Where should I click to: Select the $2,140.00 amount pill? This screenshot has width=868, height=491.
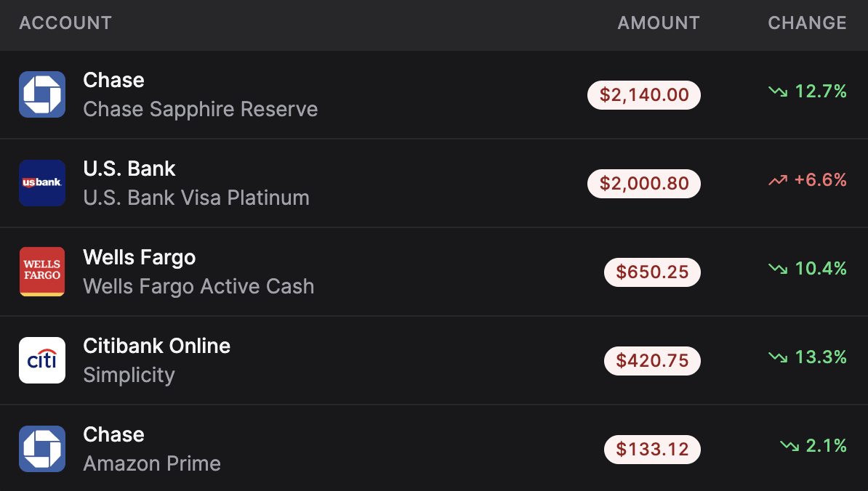643,94
